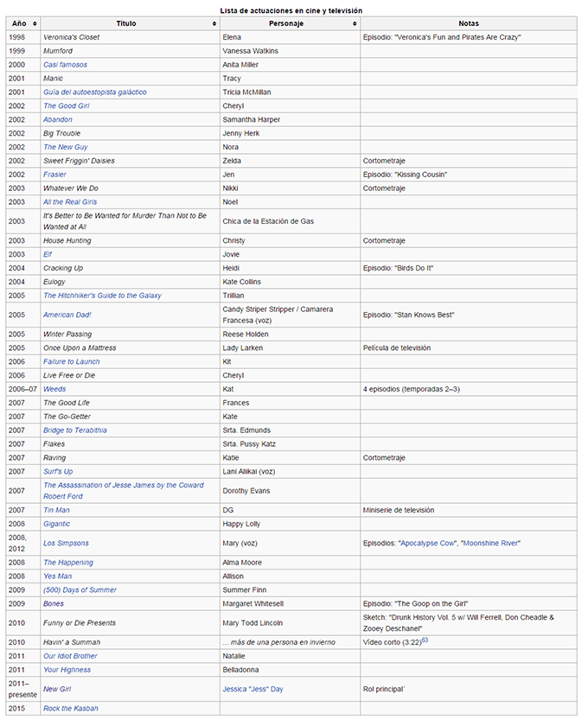Open the Casi famosos link
The height and width of the screenshot is (720, 588).
point(65,65)
